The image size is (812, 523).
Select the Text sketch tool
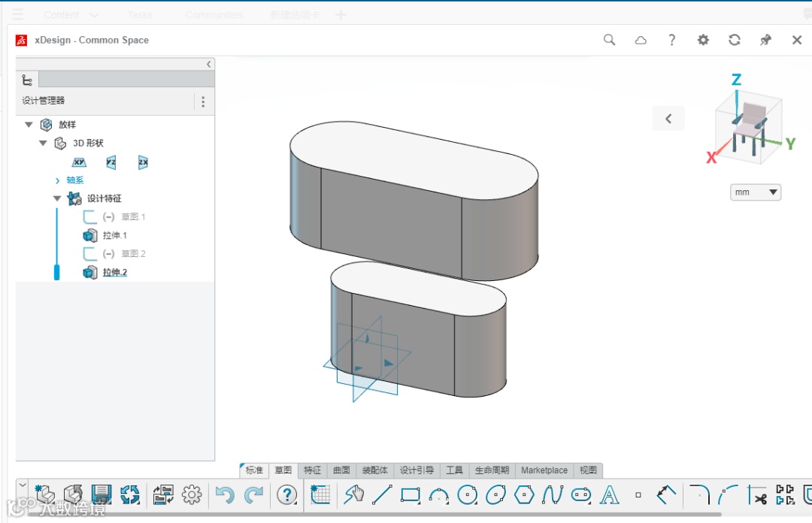tap(610, 495)
